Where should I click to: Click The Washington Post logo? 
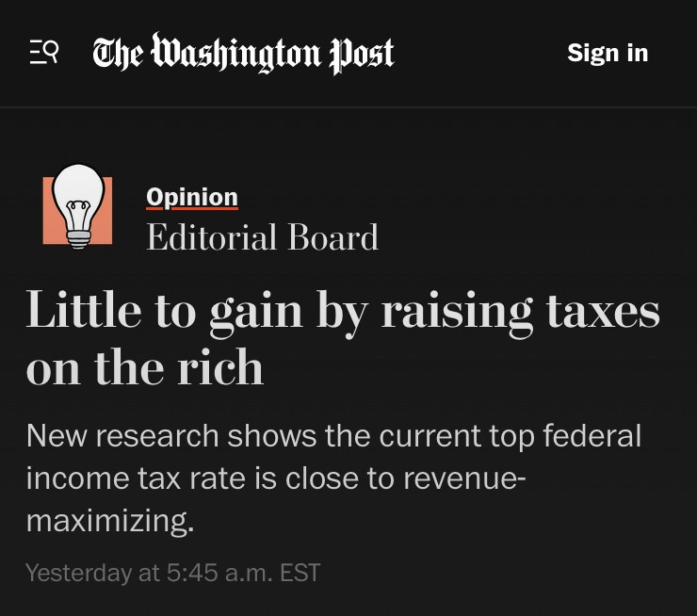(x=243, y=53)
